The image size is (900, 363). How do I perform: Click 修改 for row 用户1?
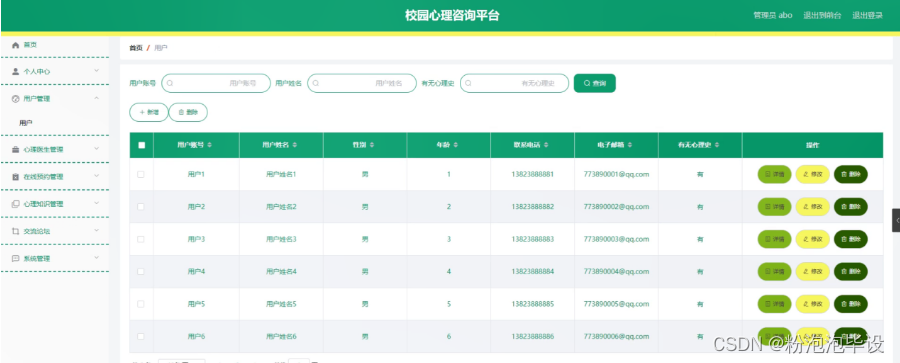[x=812, y=174]
